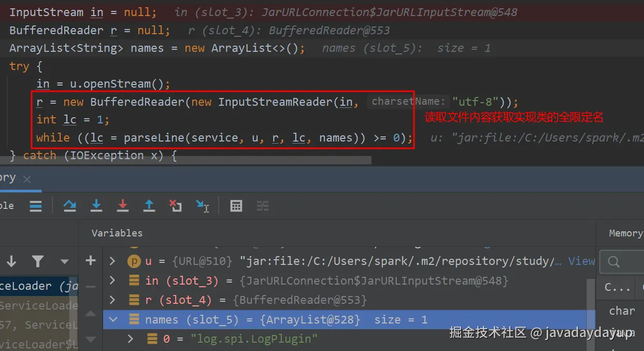Click the Step Out upward arrow icon
The image size is (644, 351).
pyautogui.click(x=149, y=206)
